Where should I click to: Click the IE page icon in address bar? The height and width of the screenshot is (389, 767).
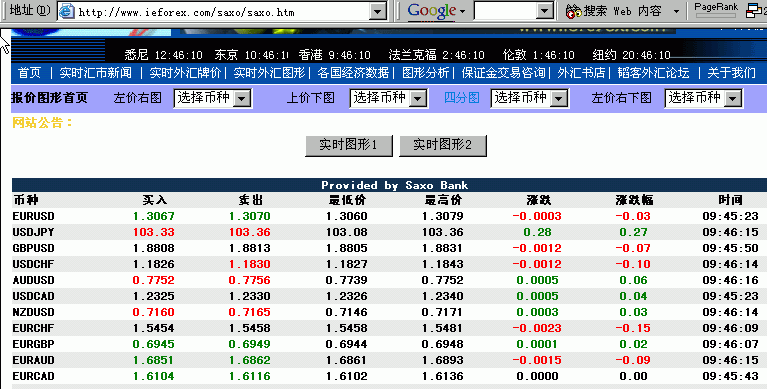coord(67,11)
